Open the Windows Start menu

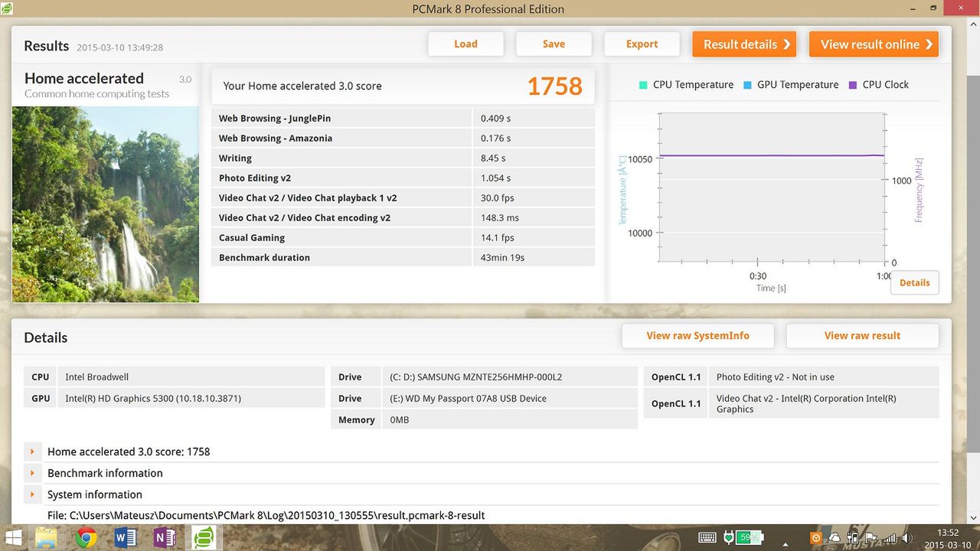[14, 537]
